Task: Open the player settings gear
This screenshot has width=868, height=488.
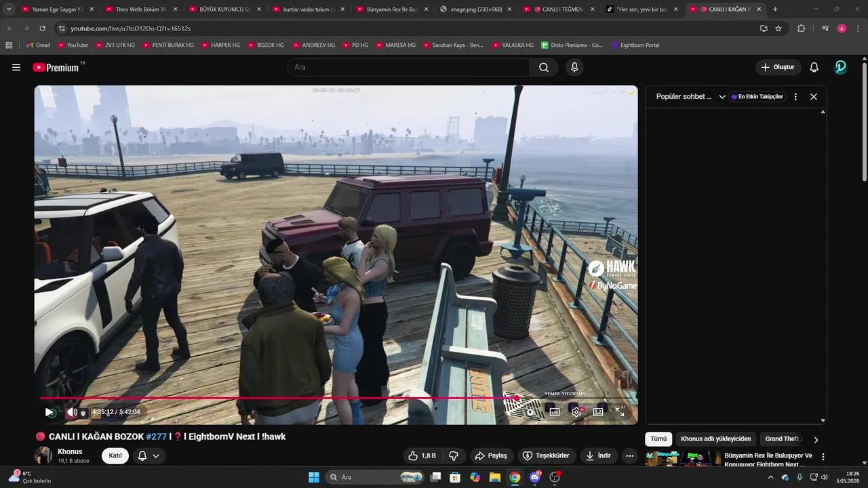Action: coord(576,411)
